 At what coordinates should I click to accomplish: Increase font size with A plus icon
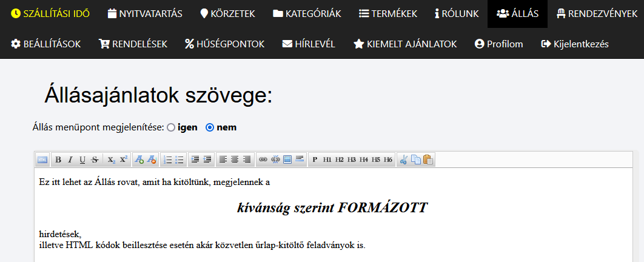point(139,160)
